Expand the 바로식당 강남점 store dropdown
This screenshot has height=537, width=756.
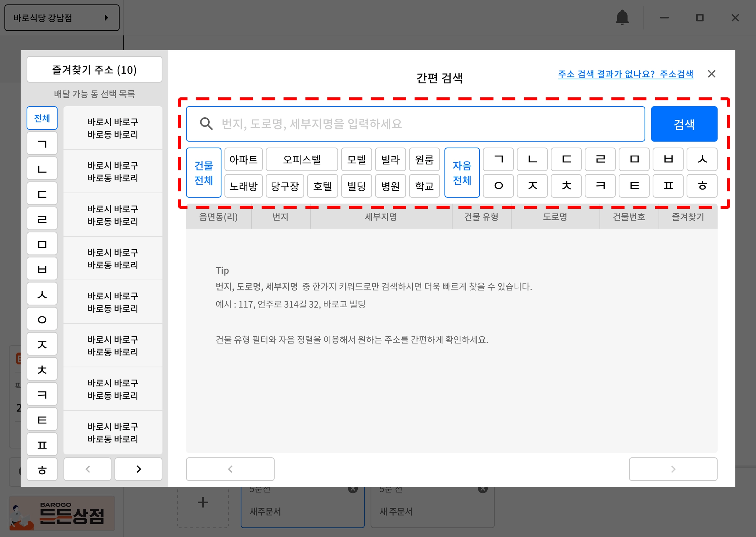pos(62,18)
